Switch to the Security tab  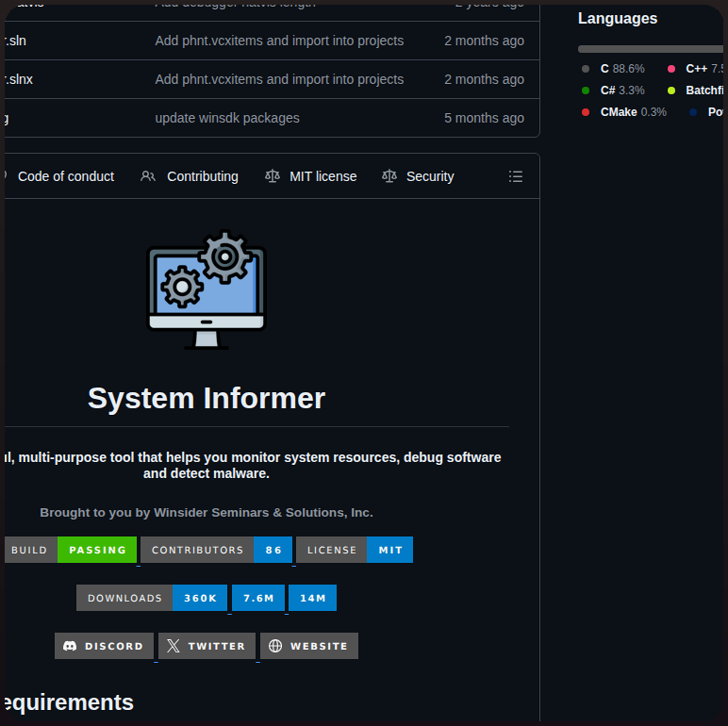pos(418,176)
